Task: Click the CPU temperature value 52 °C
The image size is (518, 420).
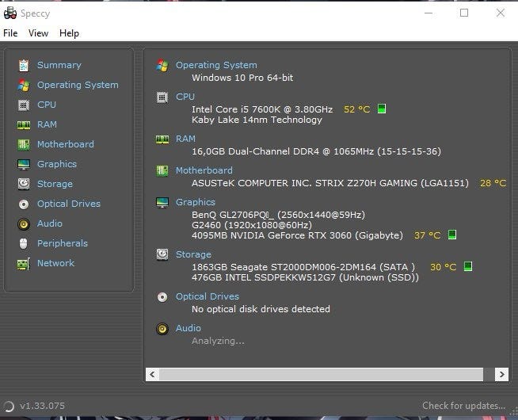Action: pyautogui.click(x=357, y=109)
